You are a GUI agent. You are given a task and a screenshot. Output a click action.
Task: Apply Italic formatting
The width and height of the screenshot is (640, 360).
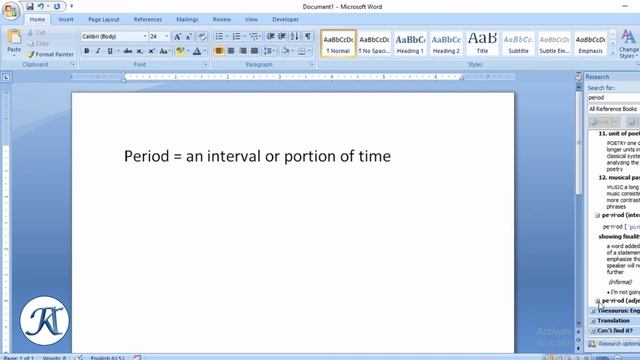click(x=98, y=51)
